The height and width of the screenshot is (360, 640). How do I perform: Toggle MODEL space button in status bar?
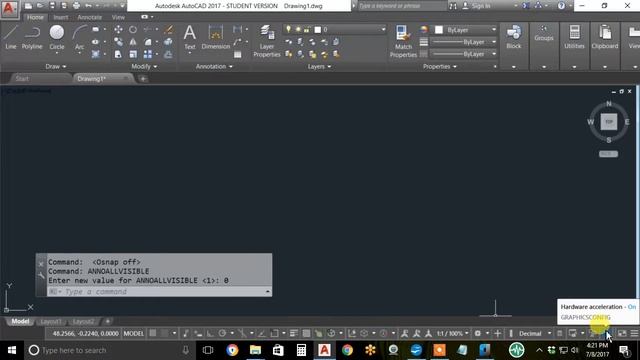[133, 333]
